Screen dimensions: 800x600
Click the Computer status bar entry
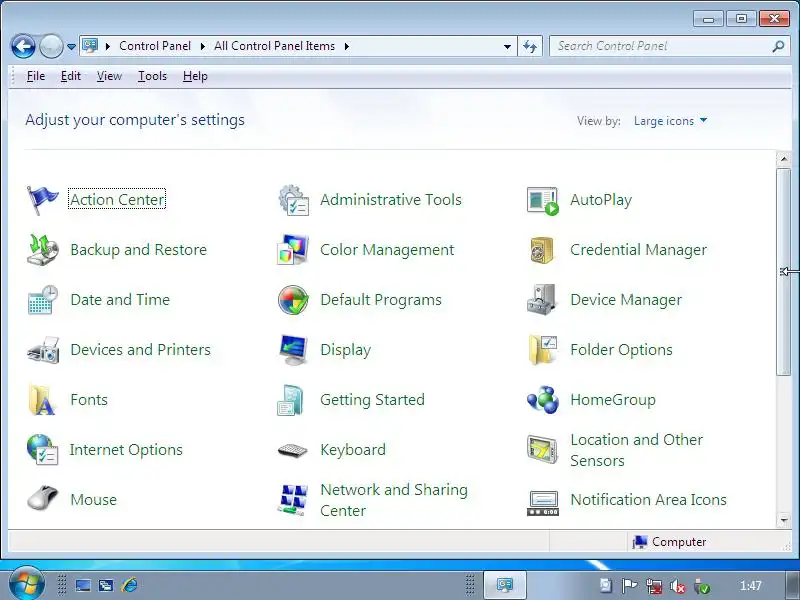669,542
